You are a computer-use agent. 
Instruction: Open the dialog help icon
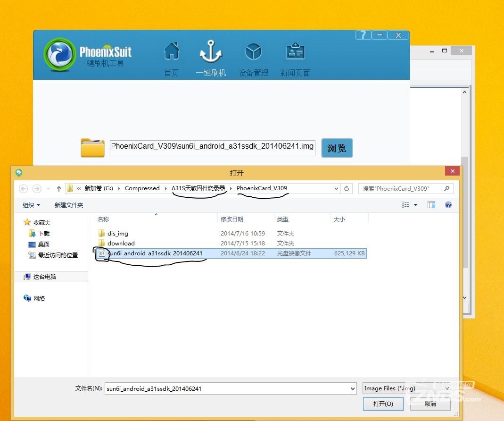[x=448, y=205]
